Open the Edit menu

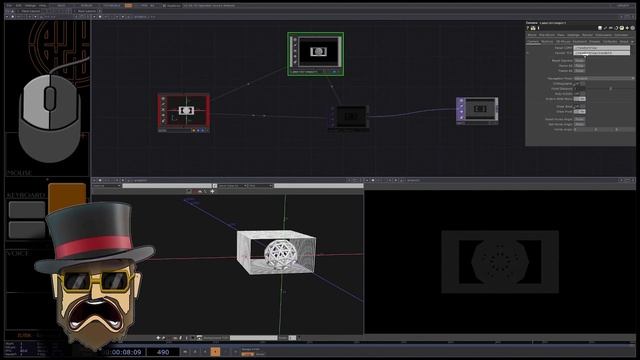tap(18, 6)
